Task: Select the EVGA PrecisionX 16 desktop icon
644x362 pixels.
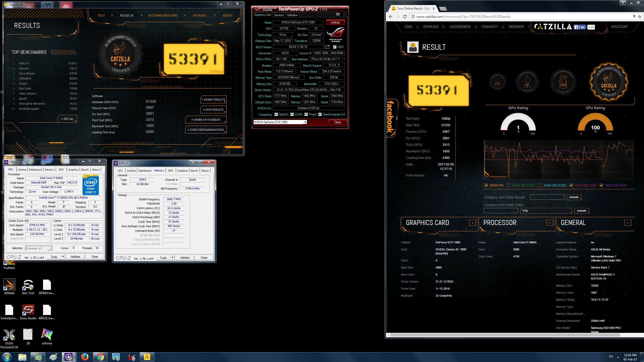Action: 9,338
